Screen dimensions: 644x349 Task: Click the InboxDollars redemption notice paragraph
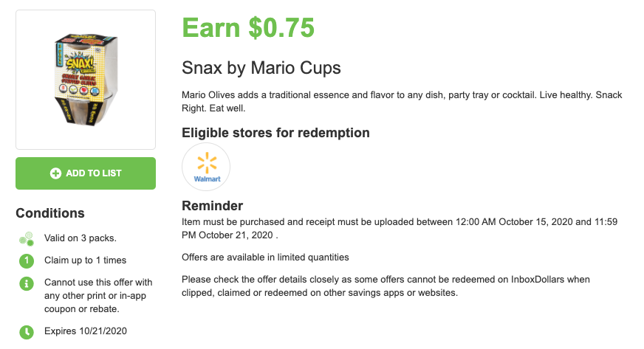[x=386, y=286]
